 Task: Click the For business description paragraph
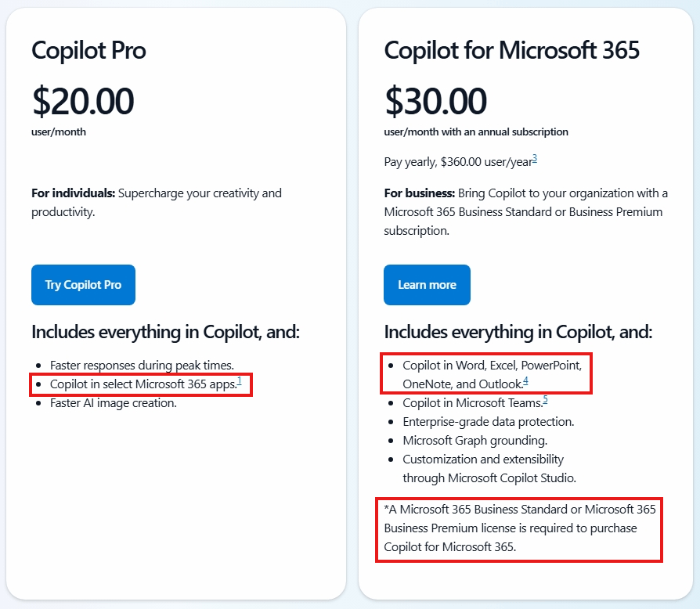click(526, 212)
